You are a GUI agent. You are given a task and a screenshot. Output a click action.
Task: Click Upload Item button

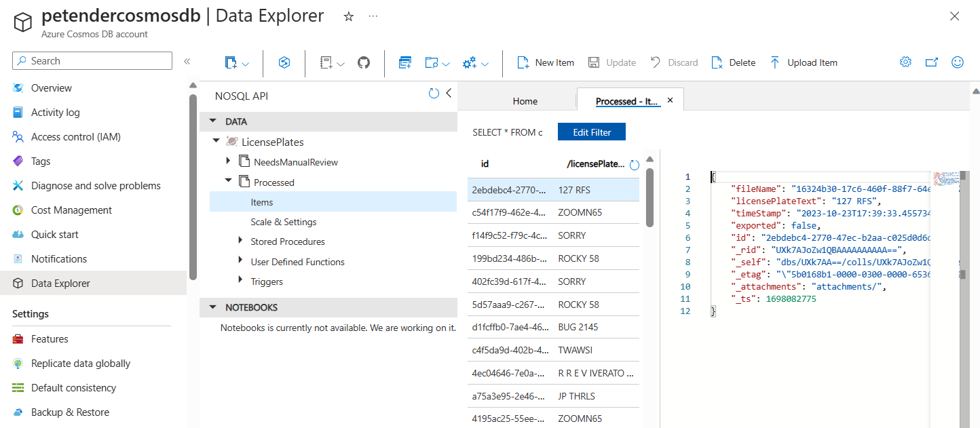[804, 62]
